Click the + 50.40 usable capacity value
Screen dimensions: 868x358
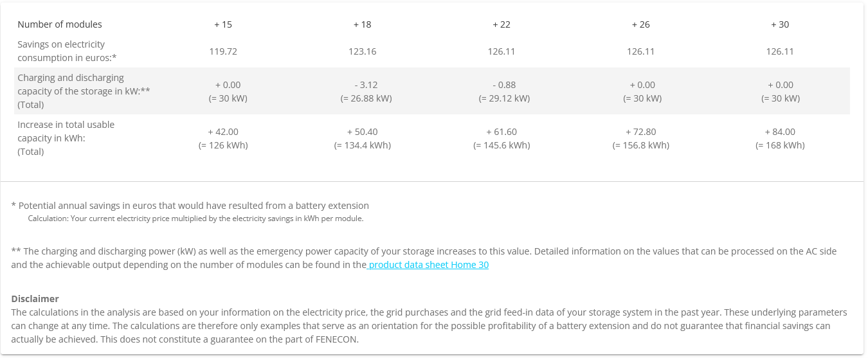[362, 132]
